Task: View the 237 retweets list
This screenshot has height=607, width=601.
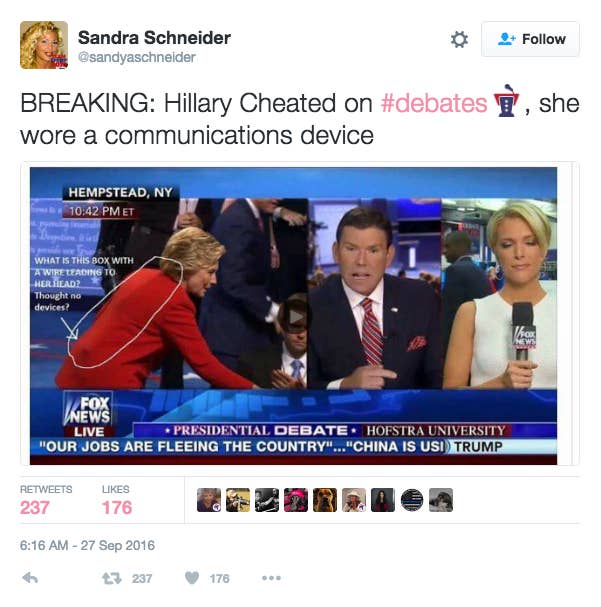Action: coord(46,501)
